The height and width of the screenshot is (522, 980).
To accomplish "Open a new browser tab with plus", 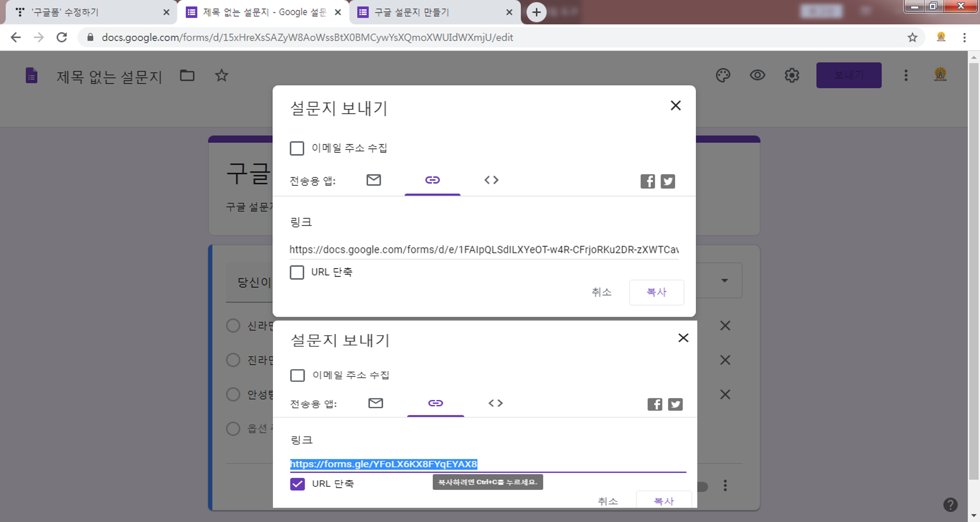I will 537,12.
